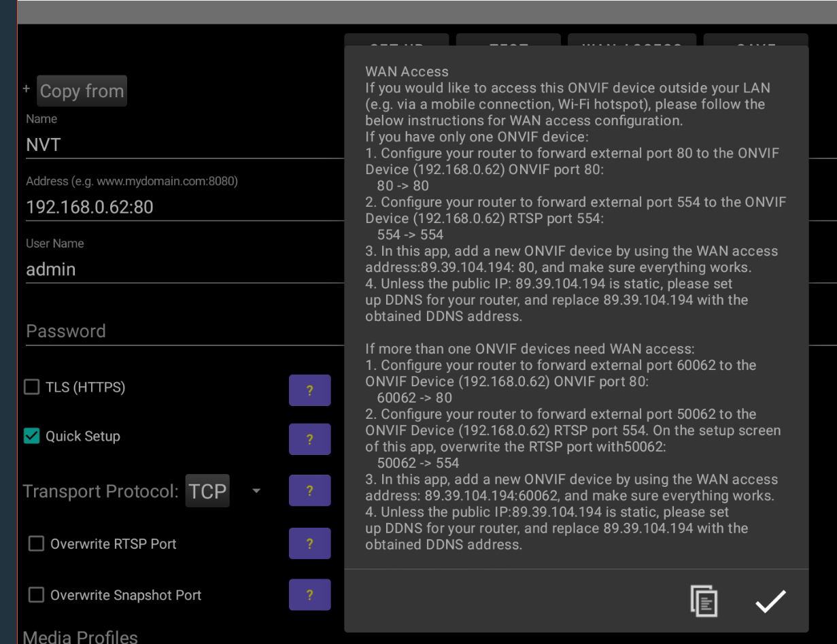
Task: Open the help icon for Transport Protocol
Action: (x=309, y=491)
